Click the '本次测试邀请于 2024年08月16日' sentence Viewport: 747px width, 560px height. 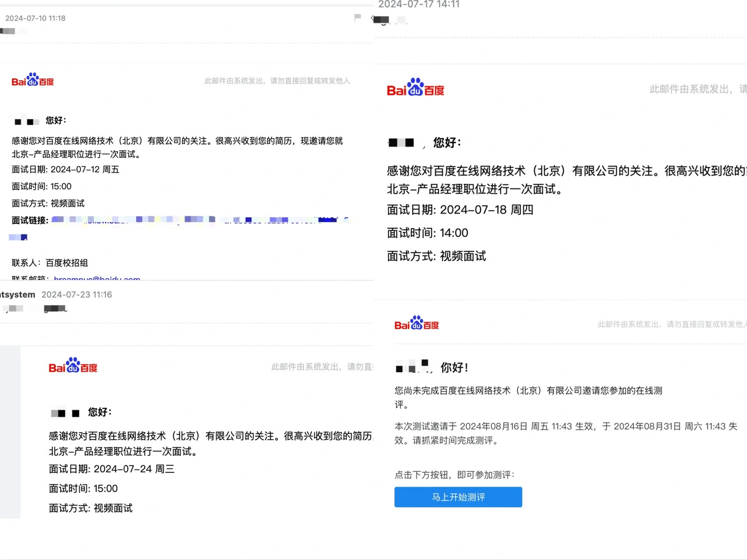pyautogui.click(x=565, y=433)
